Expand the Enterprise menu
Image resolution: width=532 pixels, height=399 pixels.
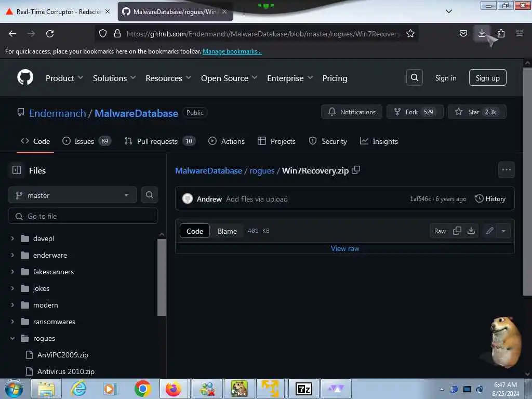tap(290, 78)
